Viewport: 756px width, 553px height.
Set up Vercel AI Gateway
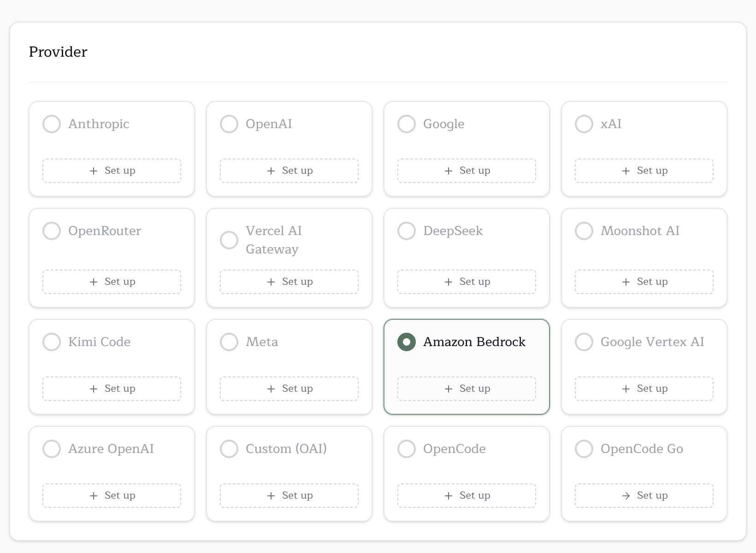pyautogui.click(x=289, y=282)
